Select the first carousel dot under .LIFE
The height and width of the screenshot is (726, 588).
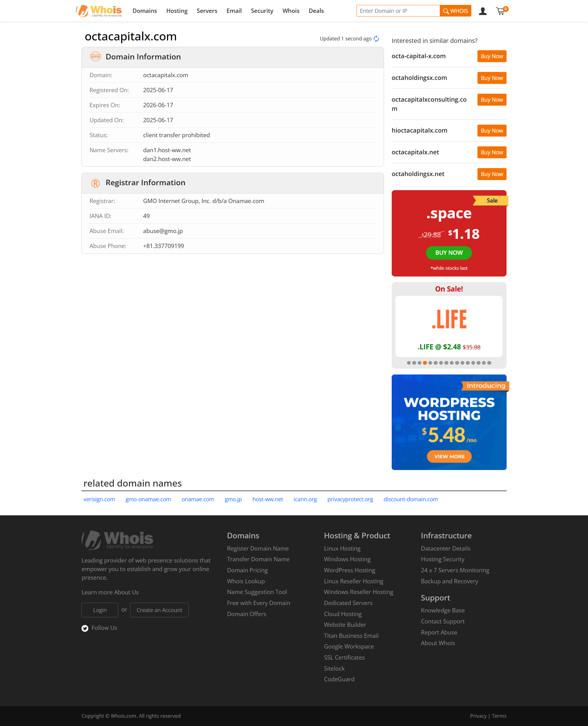click(409, 363)
